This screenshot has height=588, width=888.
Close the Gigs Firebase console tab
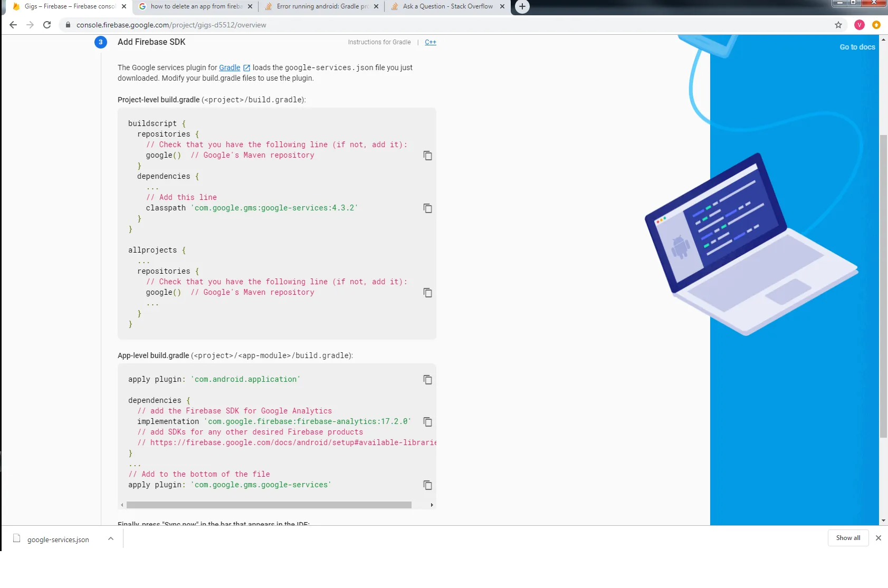124,6
